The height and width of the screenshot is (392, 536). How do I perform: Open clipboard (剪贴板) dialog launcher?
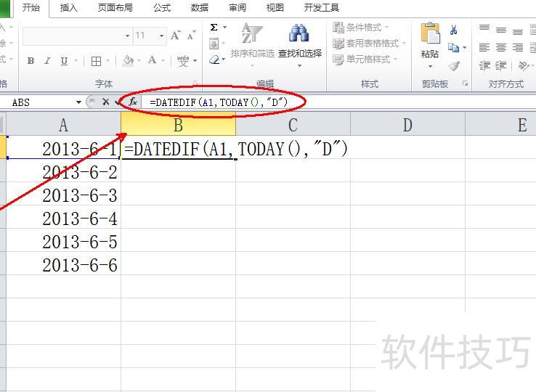(x=466, y=83)
